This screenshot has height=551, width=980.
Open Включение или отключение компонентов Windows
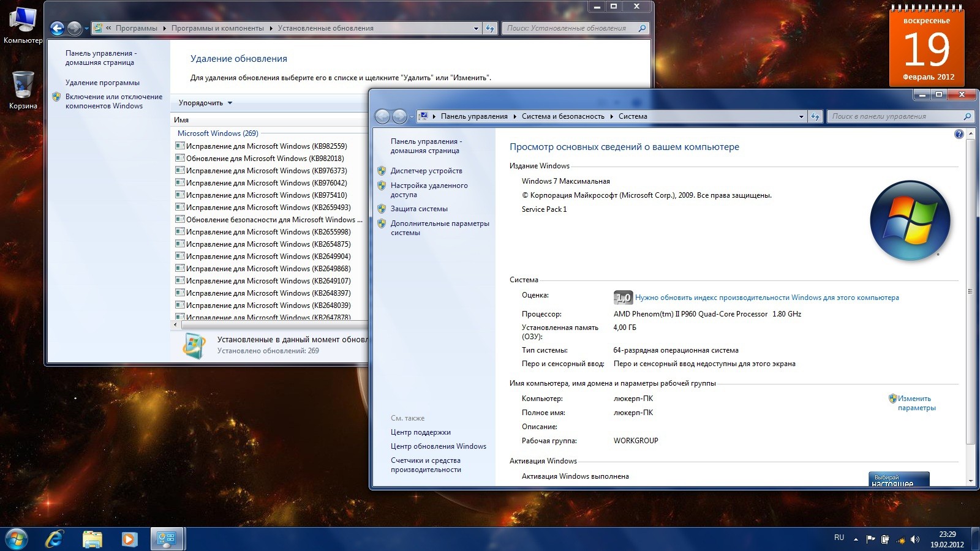click(x=114, y=101)
